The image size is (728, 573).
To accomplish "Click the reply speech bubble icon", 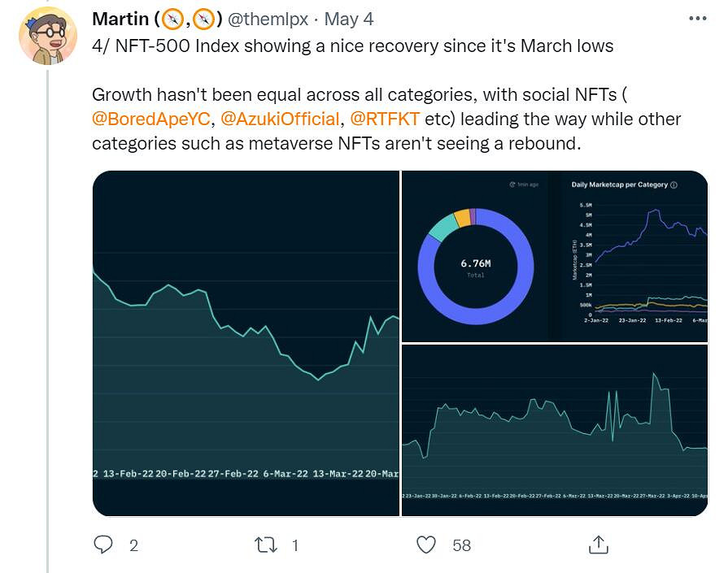I will coord(103,545).
